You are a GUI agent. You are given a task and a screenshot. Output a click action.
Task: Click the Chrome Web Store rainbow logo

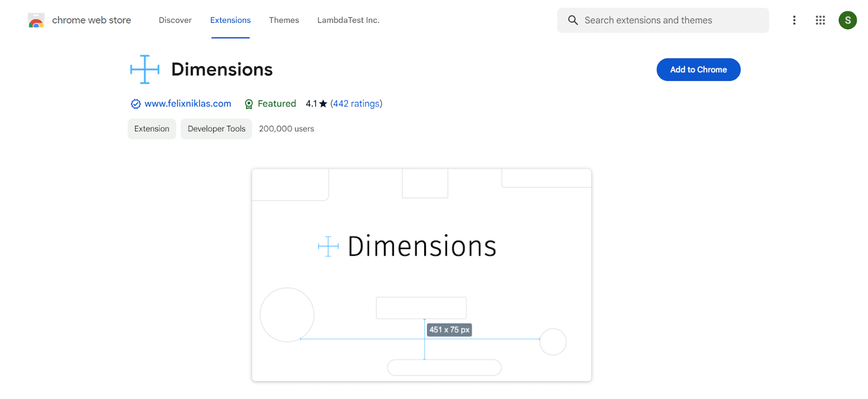36,21
